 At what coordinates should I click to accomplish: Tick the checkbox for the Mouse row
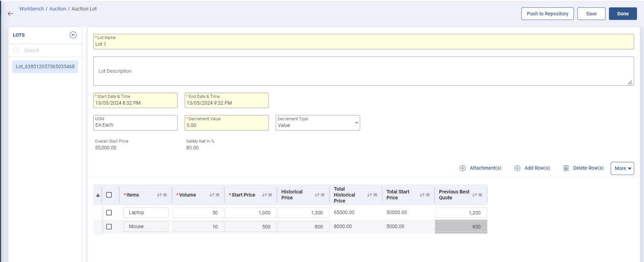[109, 227]
